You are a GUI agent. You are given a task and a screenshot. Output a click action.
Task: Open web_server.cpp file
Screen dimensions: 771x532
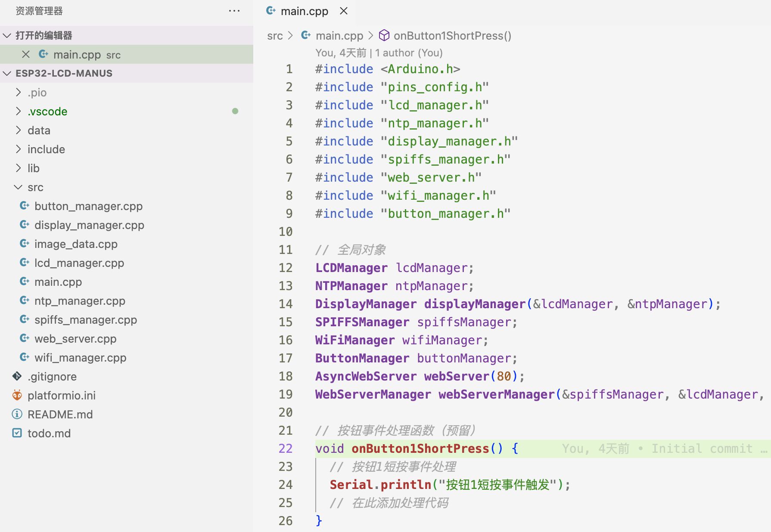coord(75,339)
